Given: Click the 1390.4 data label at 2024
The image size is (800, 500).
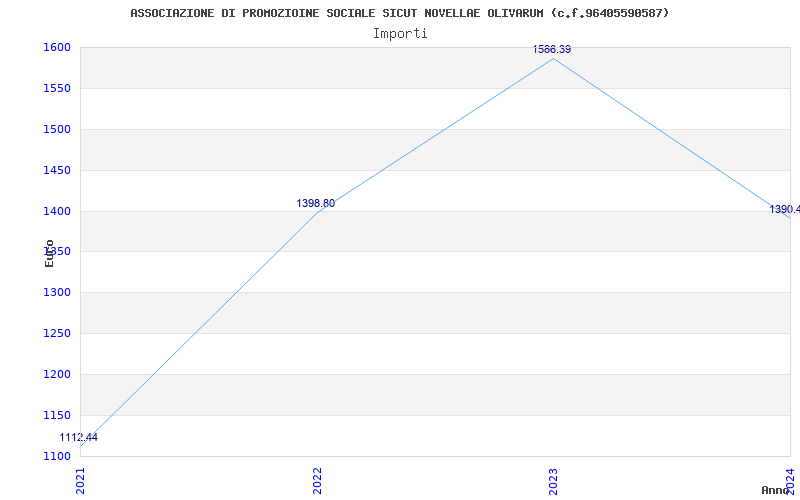Looking at the screenshot, I should point(784,209).
